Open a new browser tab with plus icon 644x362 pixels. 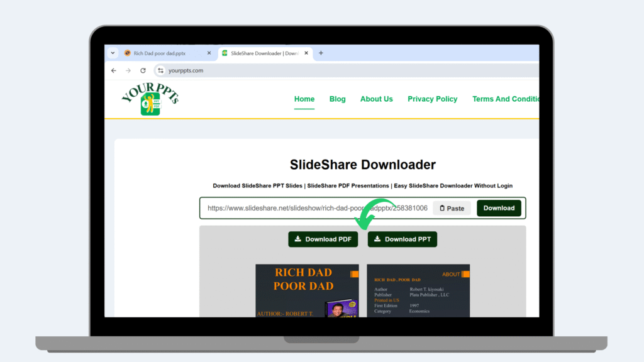pos(321,53)
